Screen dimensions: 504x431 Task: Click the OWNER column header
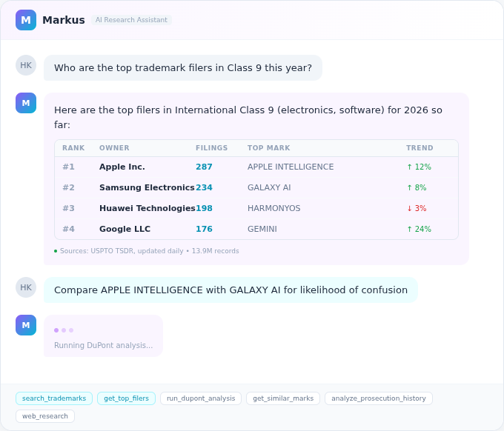pos(114,148)
